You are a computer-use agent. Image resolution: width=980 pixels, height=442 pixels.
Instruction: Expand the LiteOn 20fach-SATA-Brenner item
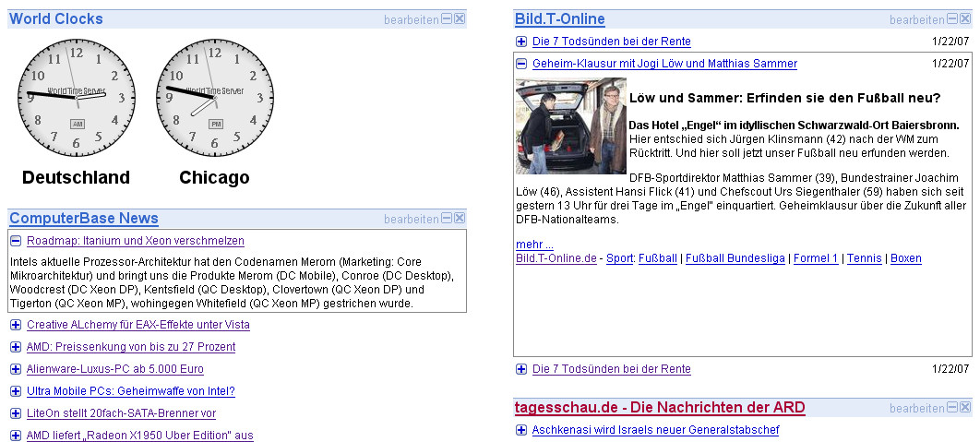16,413
